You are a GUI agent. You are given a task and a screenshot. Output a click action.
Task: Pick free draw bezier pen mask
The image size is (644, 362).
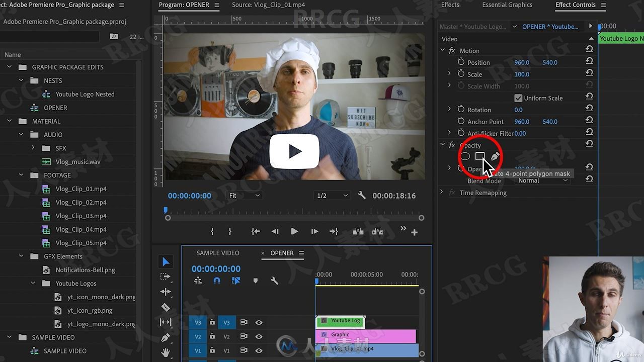[495, 157]
